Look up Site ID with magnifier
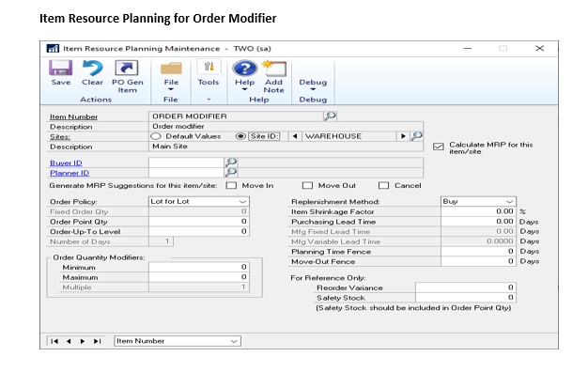 click(416, 136)
